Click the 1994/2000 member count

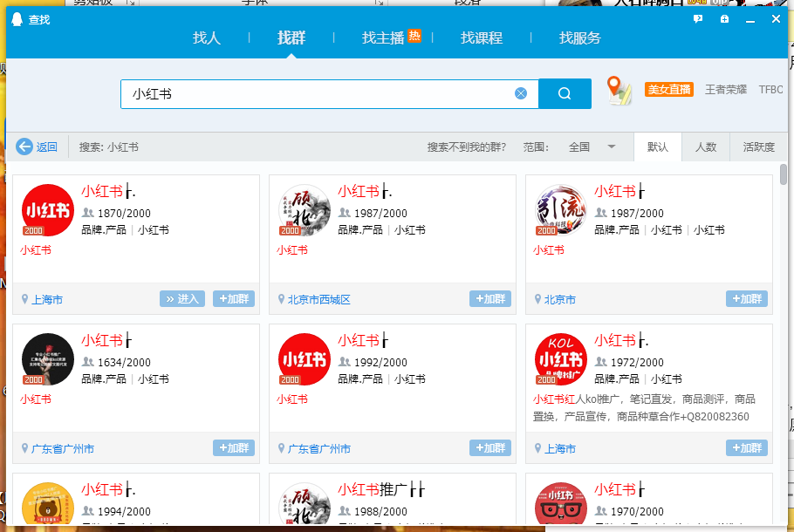124,511
